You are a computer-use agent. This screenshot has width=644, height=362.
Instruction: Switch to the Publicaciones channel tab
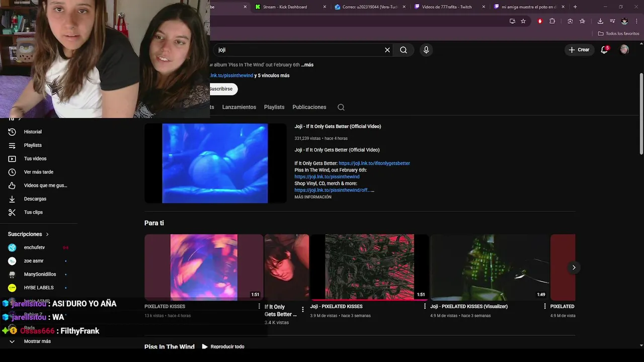click(309, 107)
